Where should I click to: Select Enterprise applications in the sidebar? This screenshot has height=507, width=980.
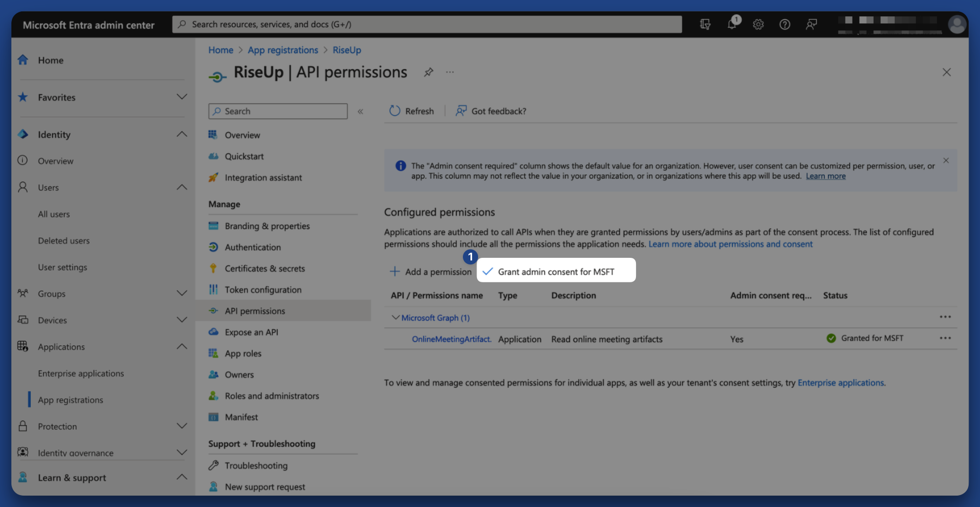(80, 373)
